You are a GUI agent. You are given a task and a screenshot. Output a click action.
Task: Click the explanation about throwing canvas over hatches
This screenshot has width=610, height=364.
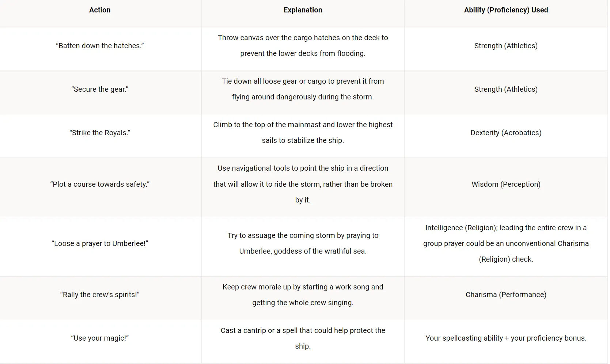click(303, 46)
